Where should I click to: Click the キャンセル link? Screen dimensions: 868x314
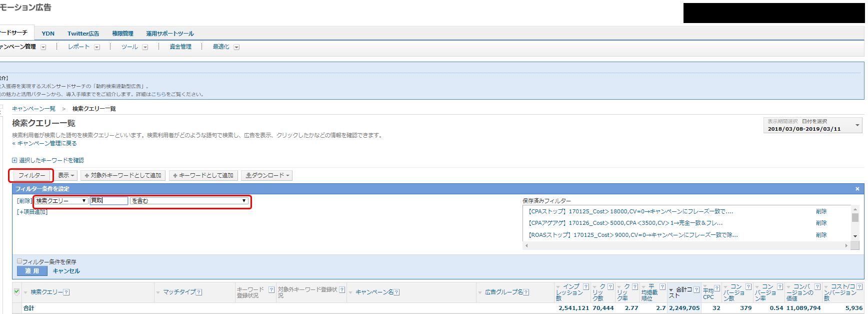pos(66,271)
